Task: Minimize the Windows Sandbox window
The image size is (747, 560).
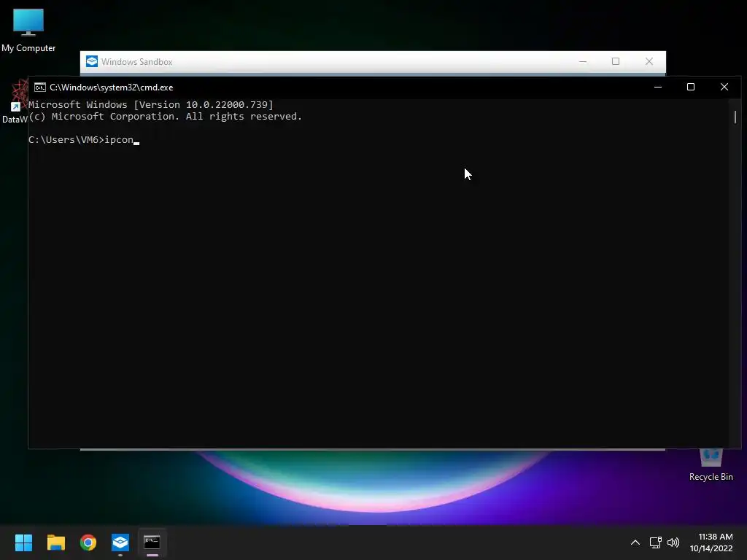Action: [583, 61]
